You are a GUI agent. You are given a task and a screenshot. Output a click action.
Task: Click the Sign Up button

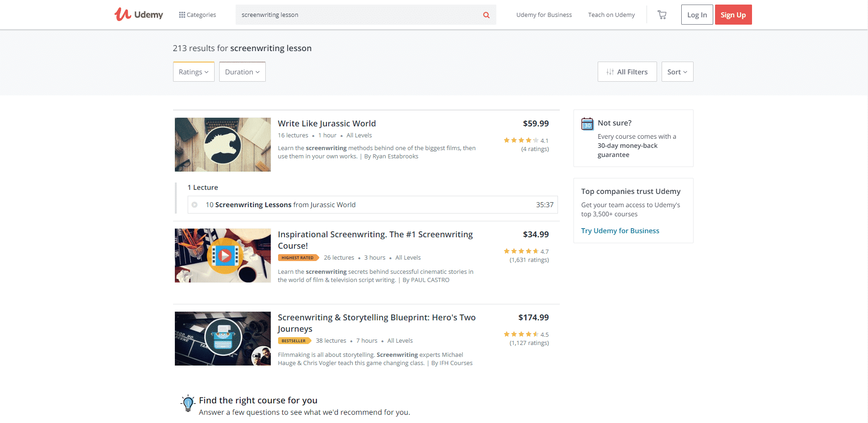733,15
